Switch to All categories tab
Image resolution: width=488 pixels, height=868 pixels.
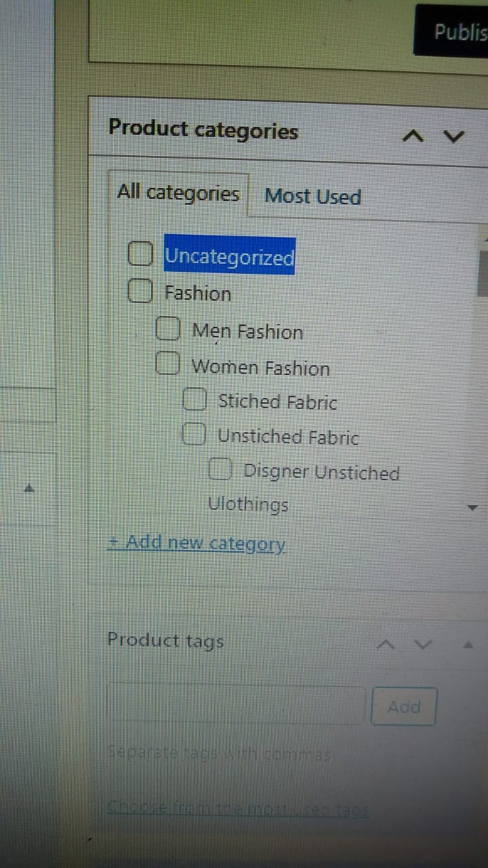coord(178,194)
